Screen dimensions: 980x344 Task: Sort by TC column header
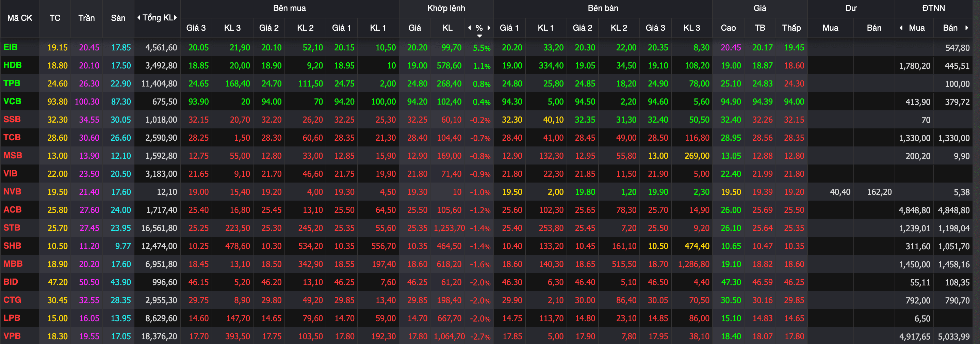pos(55,18)
